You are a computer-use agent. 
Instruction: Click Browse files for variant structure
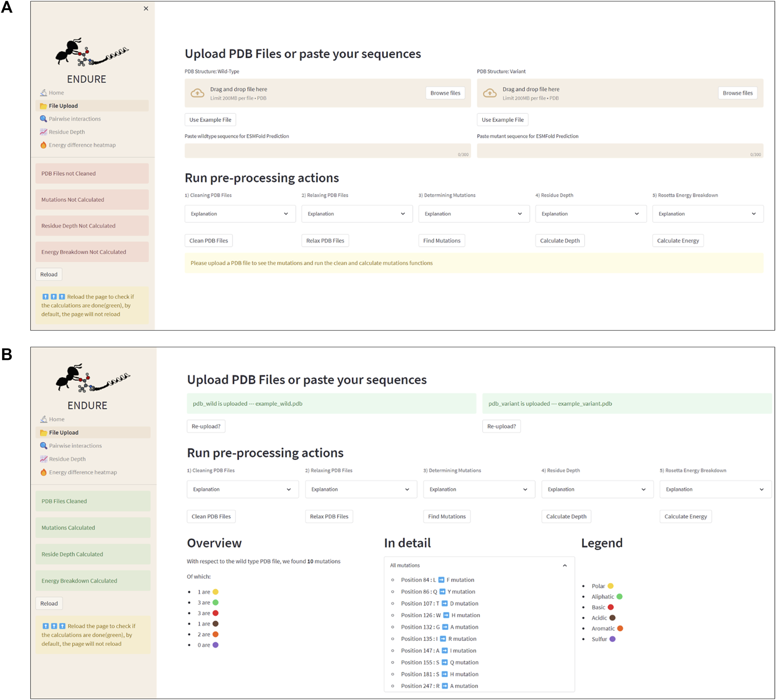pyautogui.click(x=737, y=93)
